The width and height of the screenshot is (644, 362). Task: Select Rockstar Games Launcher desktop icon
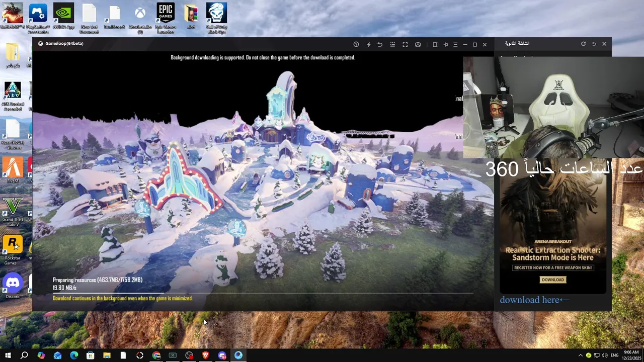click(x=13, y=250)
